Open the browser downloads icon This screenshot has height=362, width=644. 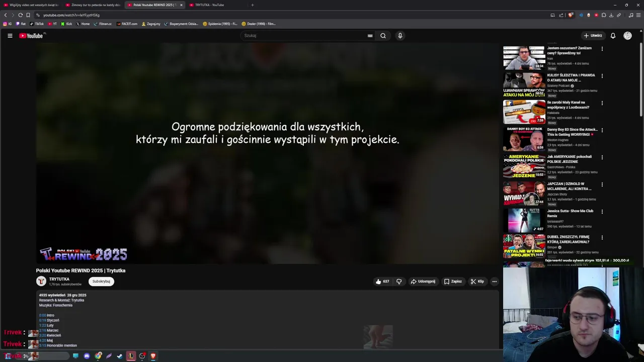[x=611, y=15]
